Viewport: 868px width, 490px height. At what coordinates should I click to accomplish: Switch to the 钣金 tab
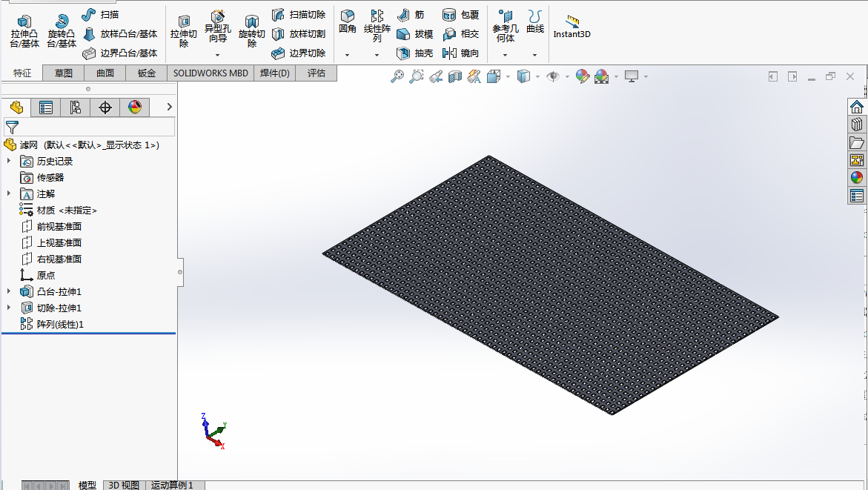[x=147, y=73]
